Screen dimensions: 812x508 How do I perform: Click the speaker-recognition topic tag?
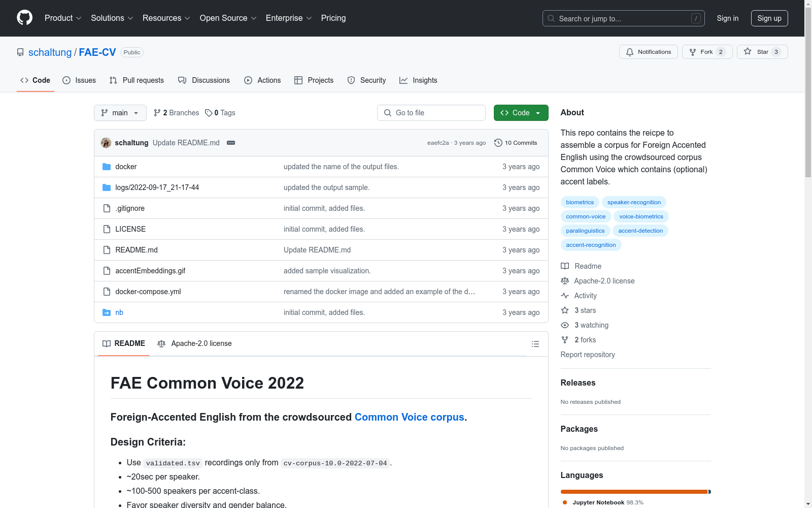634,202
